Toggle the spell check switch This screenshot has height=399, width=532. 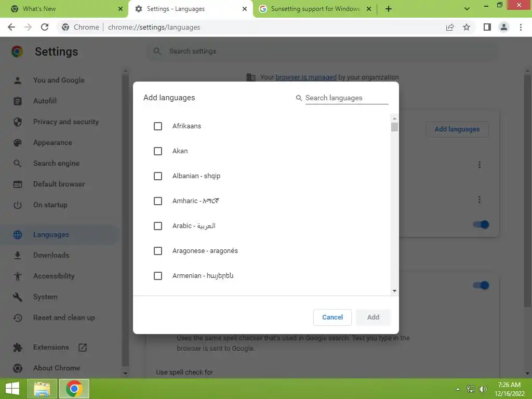tap(481, 285)
